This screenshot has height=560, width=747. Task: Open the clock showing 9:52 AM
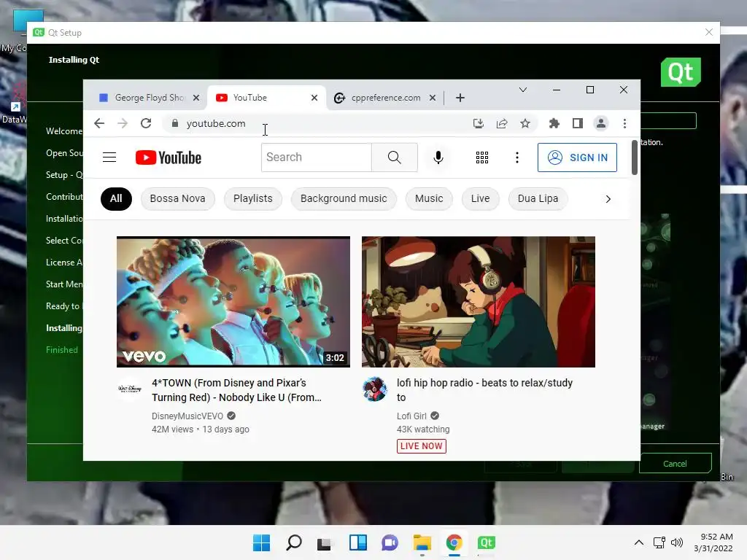(x=713, y=542)
